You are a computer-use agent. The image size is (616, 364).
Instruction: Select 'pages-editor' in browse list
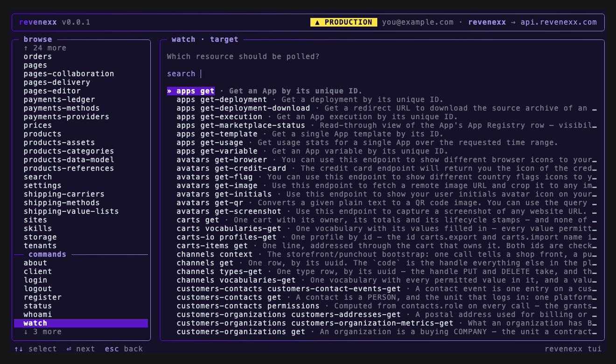pos(52,91)
